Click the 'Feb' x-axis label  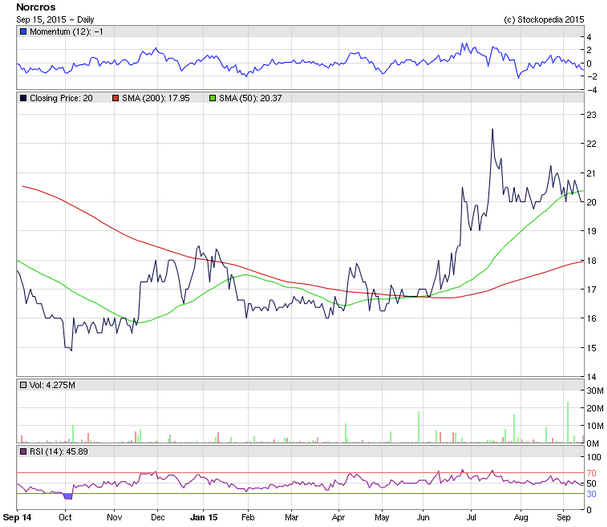(248, 518)
